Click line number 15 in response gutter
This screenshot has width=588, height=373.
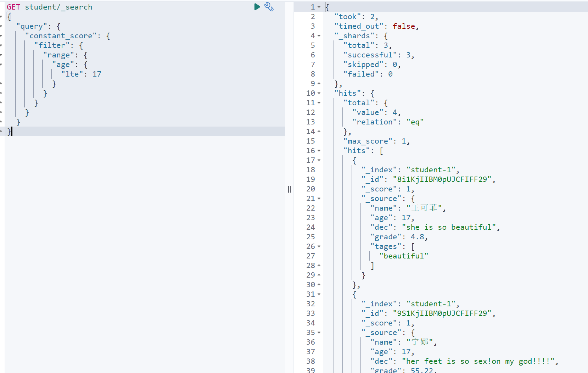(x=310, y=141)
